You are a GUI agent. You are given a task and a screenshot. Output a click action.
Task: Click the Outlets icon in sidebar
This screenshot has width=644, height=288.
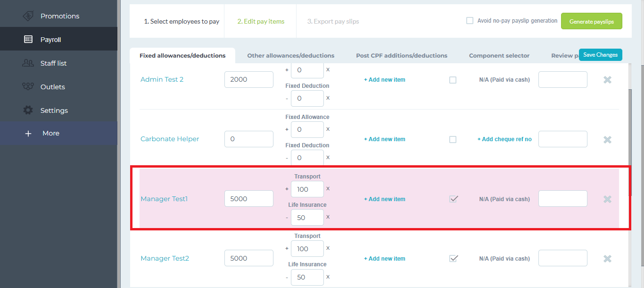click(x=28, y=87)
